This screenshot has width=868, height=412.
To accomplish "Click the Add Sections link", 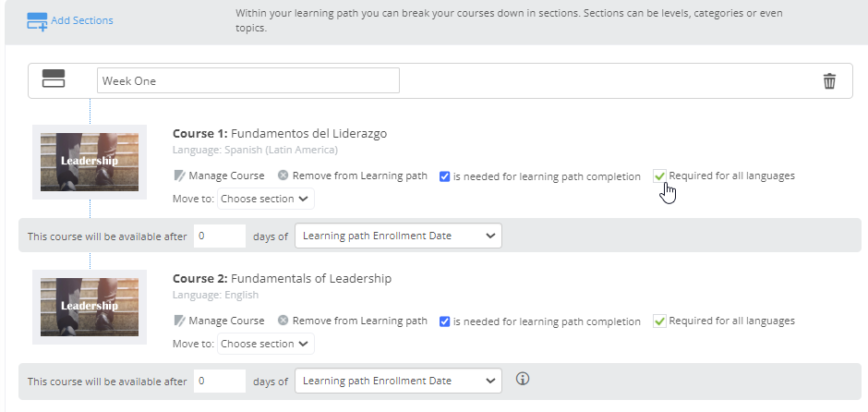I will tap(82, 20).
